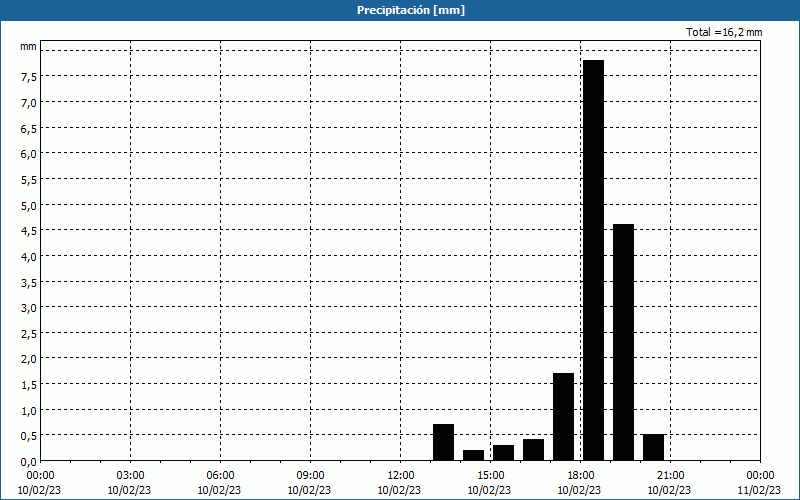The height and width of the screenshot is (500, 800).
Task: Select the "4,5" y-axis label
Action: point(29,231)
